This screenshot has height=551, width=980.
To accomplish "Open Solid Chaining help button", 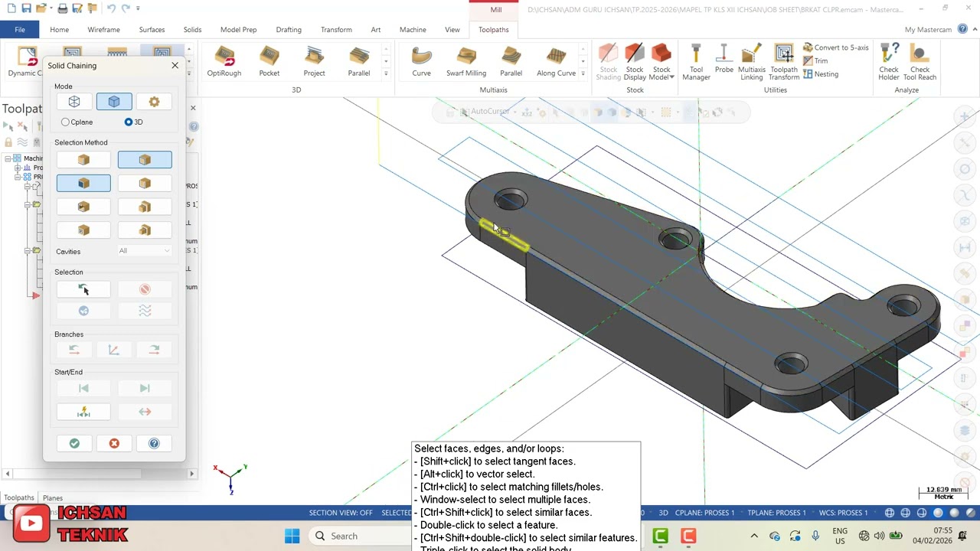I will (x=154, y=443).
